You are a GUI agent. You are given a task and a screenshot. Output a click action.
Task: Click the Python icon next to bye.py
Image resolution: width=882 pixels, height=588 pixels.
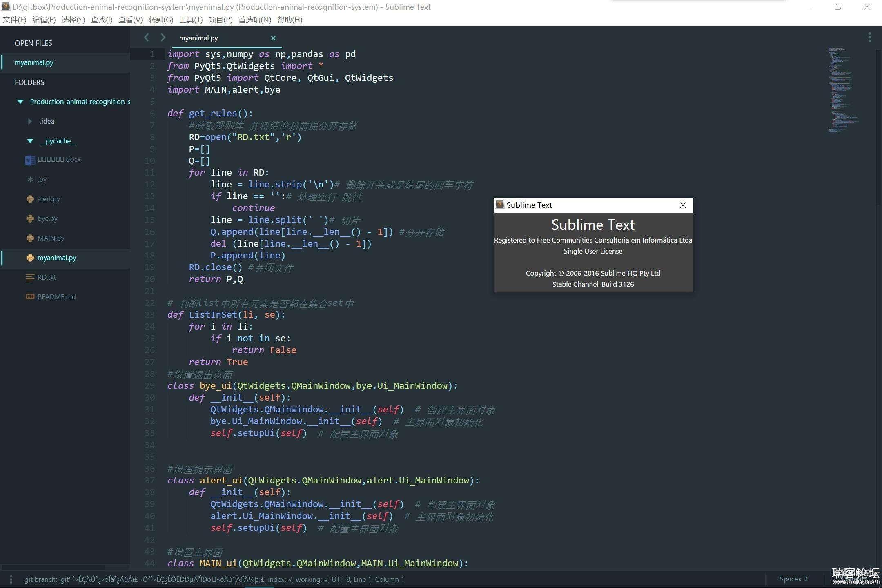[x=30, y=218]
